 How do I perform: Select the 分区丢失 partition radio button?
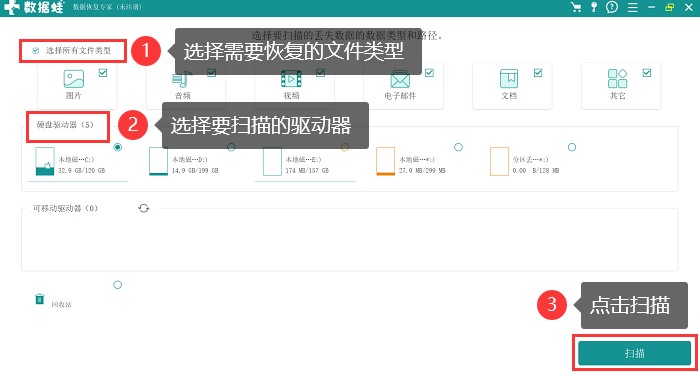[x=572, y=147]
